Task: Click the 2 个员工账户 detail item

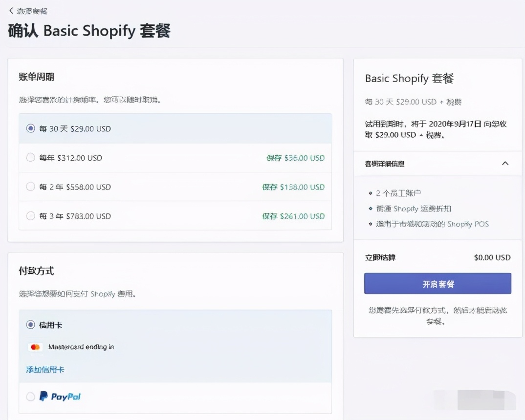Action: pos(398,193)
